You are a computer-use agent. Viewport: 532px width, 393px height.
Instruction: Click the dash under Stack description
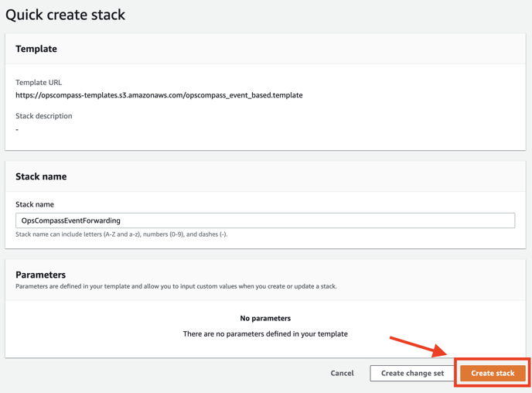coord(17,130)
